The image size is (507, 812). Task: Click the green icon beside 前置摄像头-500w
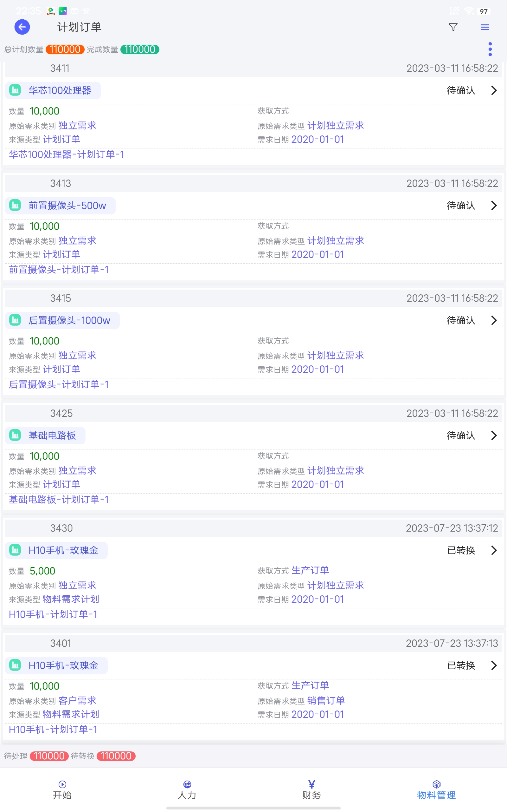click(x=15, y=205)
